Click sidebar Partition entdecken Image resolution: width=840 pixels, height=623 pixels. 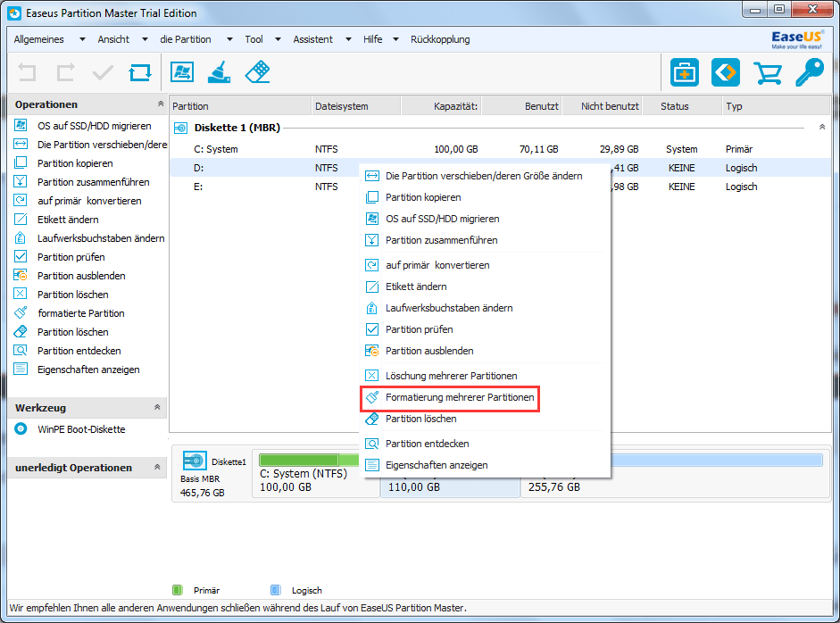click(79, 351)
